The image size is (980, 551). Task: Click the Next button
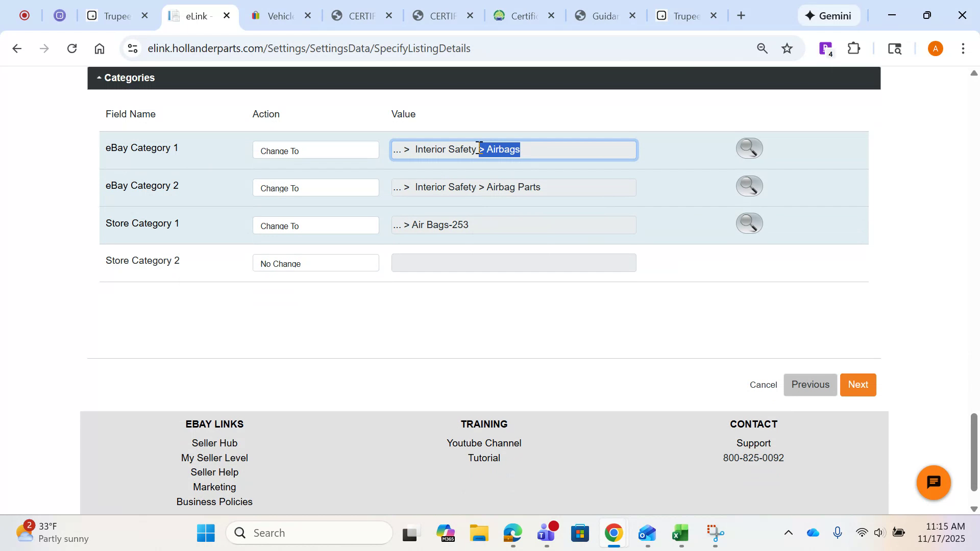[857, 384]
